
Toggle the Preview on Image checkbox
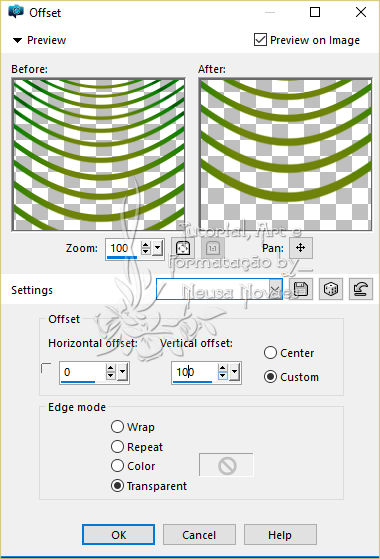click(x=260, y=40)
